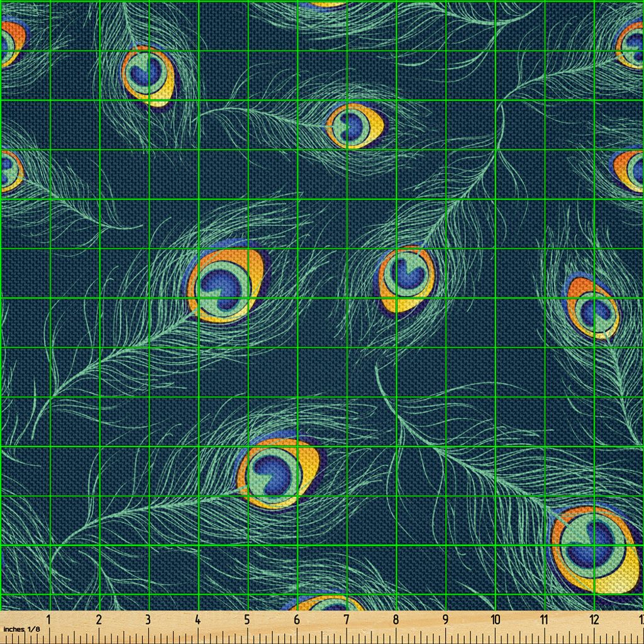Viewport: 644px width, 644px height.
Task: Click the number 11 on the ruler
Action: pos(544,619)
